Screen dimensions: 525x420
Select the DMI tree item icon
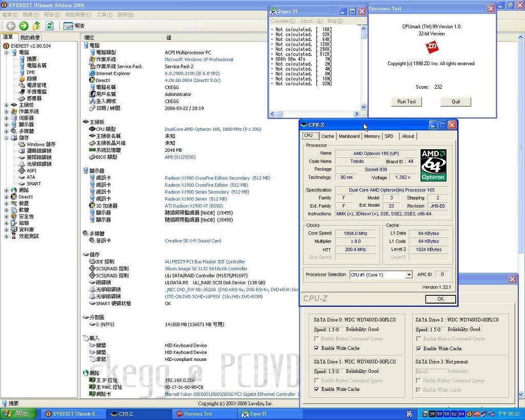pyautogui.click(x=22, y=72)
